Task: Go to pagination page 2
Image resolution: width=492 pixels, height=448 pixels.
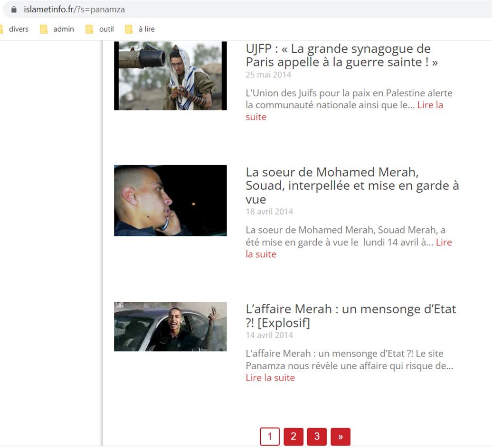Action: (293, 437)
